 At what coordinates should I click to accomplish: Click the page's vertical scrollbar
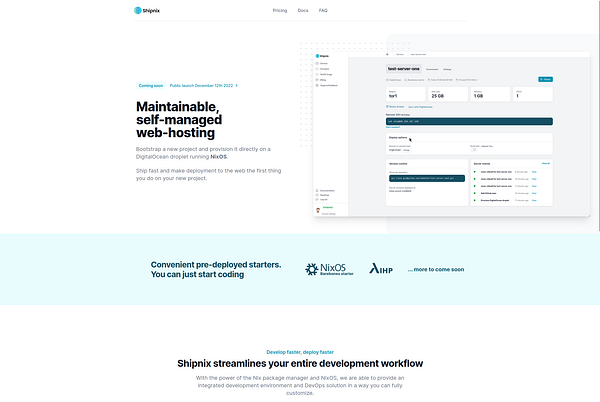coord(599,115)
